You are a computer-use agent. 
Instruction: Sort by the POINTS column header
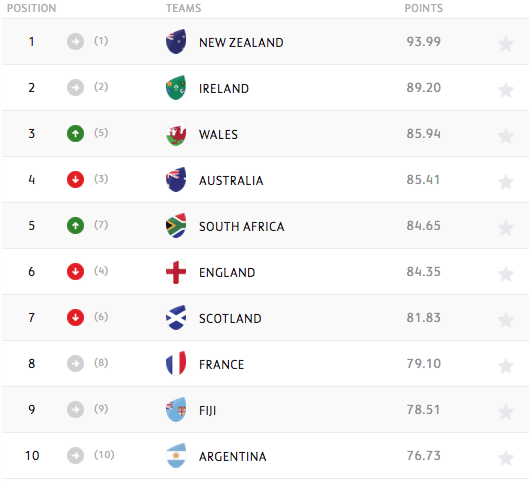[x=424, y=8]
